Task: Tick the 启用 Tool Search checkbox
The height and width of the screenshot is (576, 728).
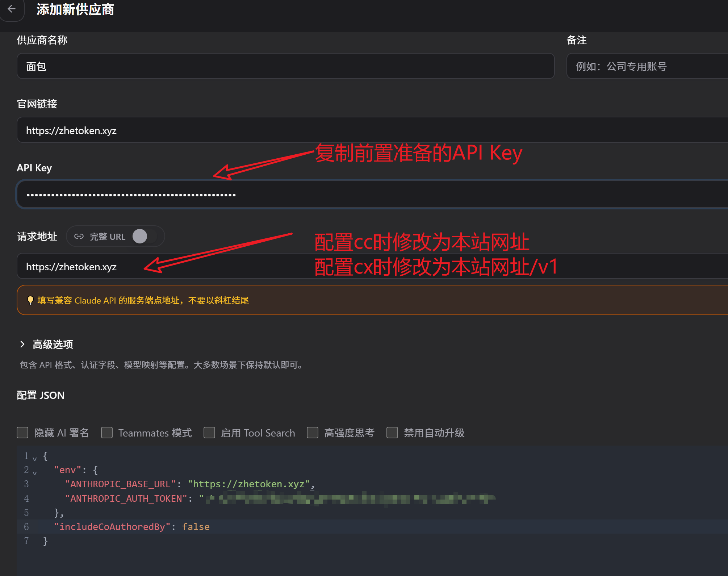Action: [209, 433]
